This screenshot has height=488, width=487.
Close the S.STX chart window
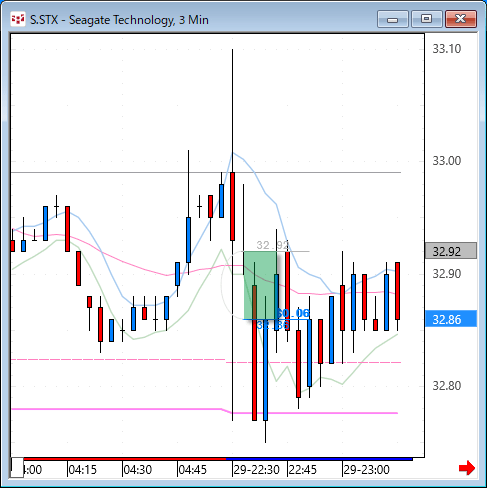pos(460,19)
